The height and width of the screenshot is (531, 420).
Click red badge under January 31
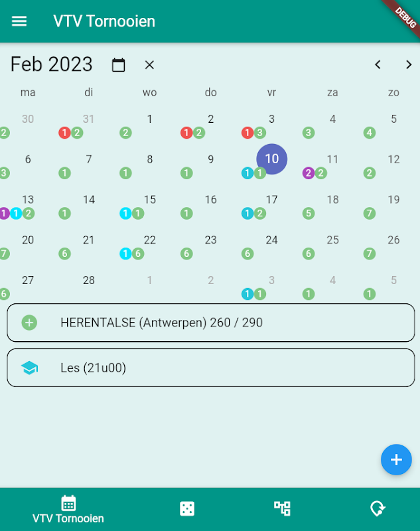(64, 133)
